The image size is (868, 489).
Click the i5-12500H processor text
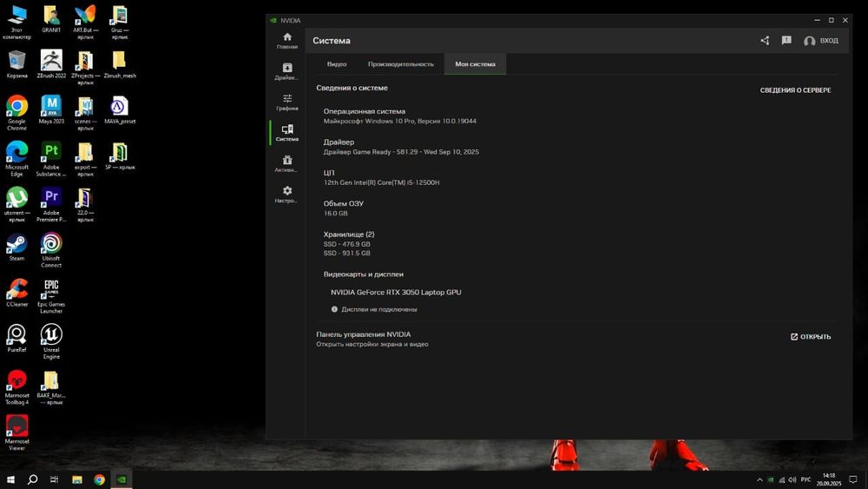pyautogui.click(x=381, y=182)
